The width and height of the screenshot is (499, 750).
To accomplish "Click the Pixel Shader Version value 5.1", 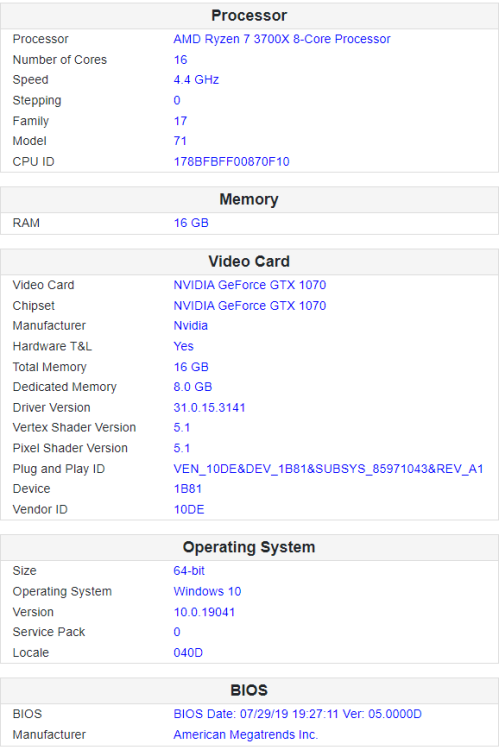I will (x=182, y=448).
